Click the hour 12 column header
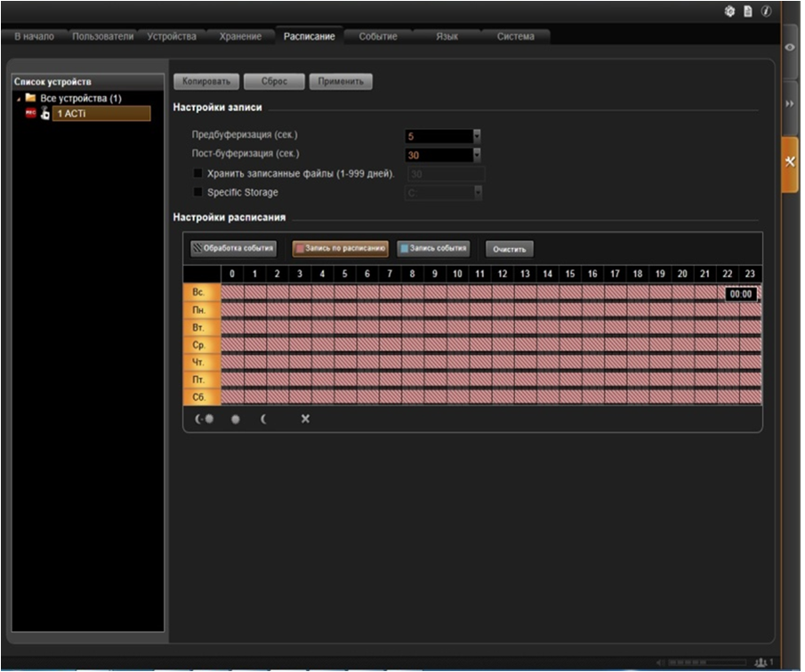This screenshot has height=672, width=805. pos(502,274)
